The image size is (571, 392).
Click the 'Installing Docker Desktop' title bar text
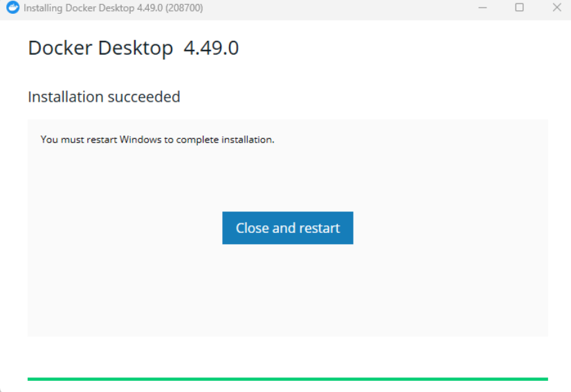point(78,8)
